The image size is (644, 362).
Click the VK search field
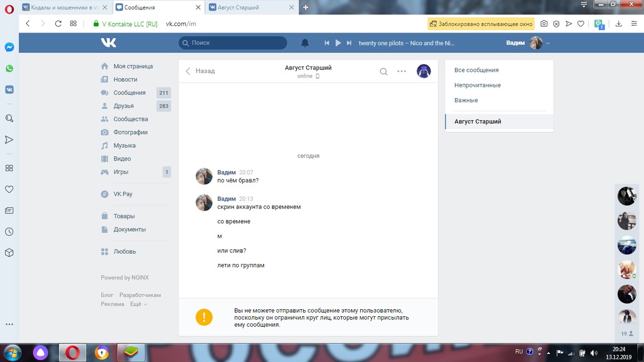pyautogui.click(x=236, y=43)
